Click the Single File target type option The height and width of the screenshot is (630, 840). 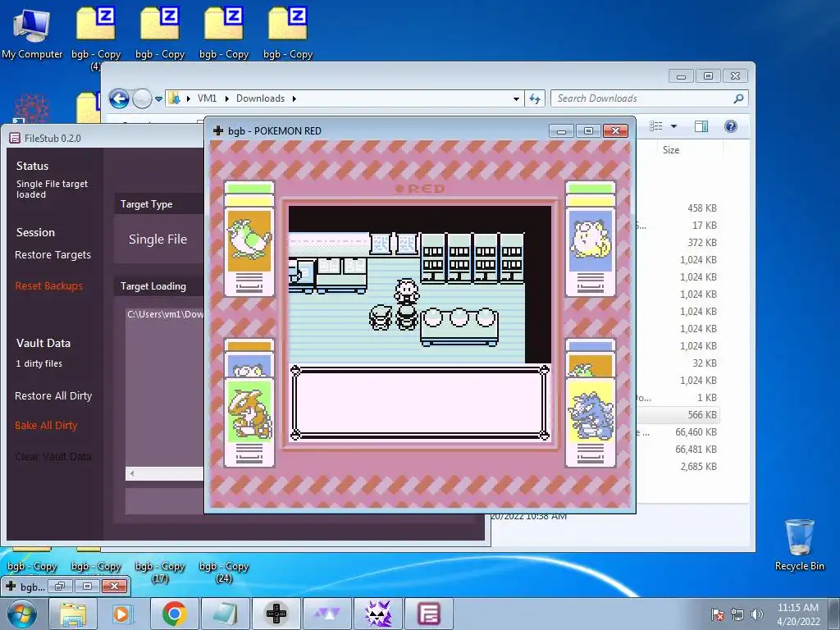click(157, 240)
